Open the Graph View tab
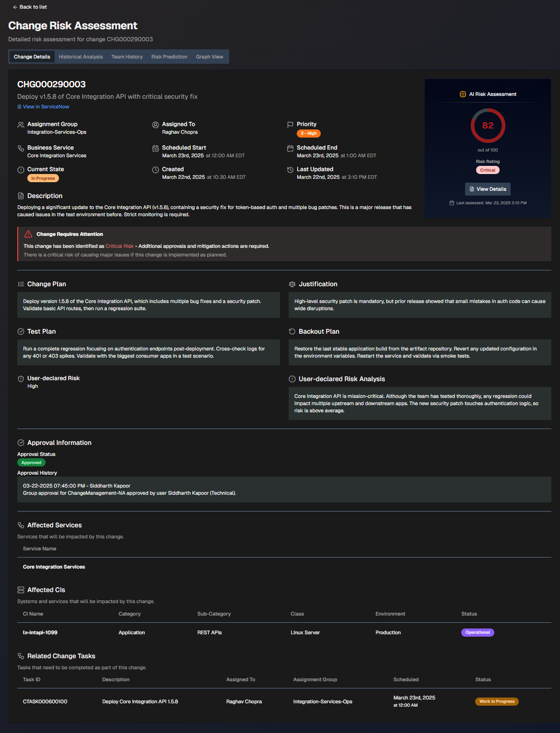The width and height of the screenshot is (560, 733). pyautogui.click(x=209, y=57)
